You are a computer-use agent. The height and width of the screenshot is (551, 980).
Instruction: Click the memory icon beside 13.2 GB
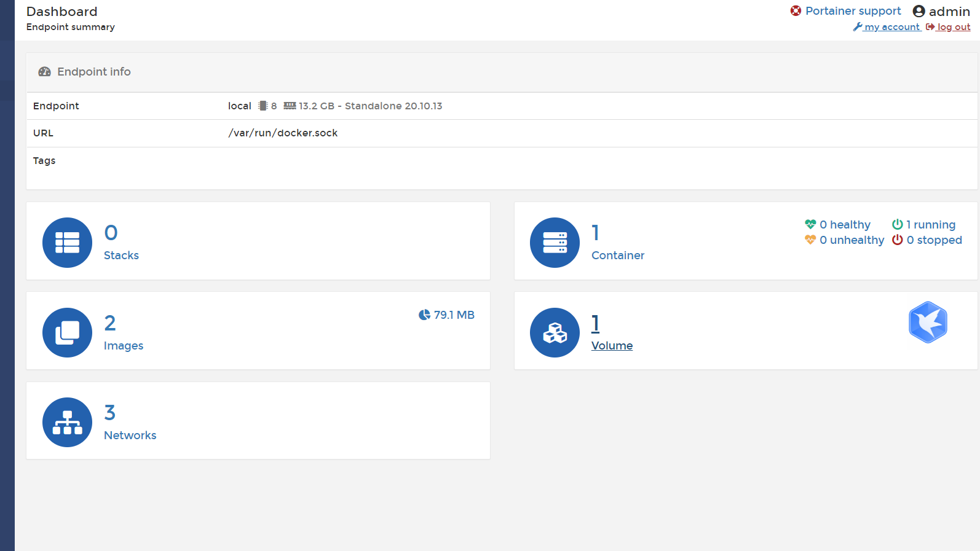[290, 106]
